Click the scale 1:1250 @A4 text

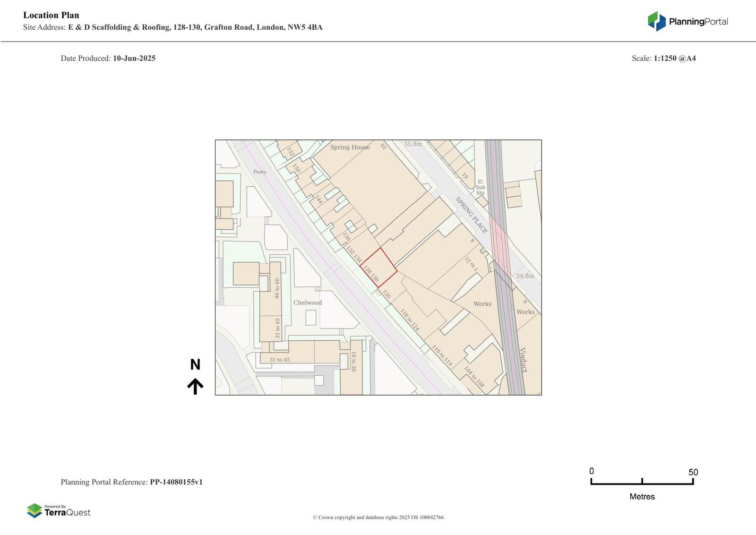coord(674,58)
